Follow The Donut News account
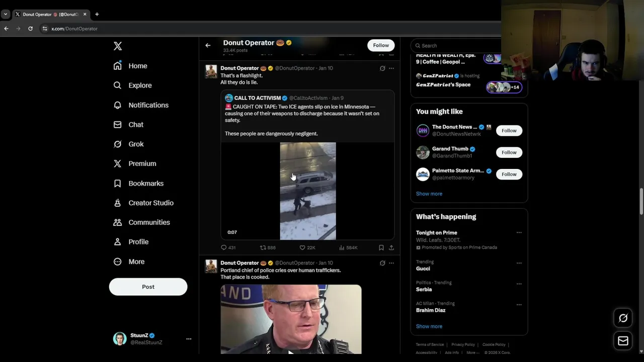 tap(509, 131)
